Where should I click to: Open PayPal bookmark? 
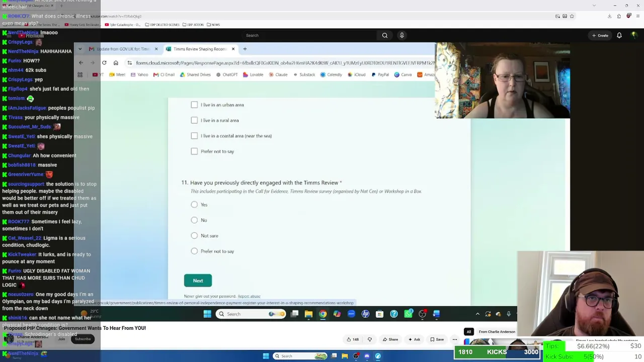[380, 75]
